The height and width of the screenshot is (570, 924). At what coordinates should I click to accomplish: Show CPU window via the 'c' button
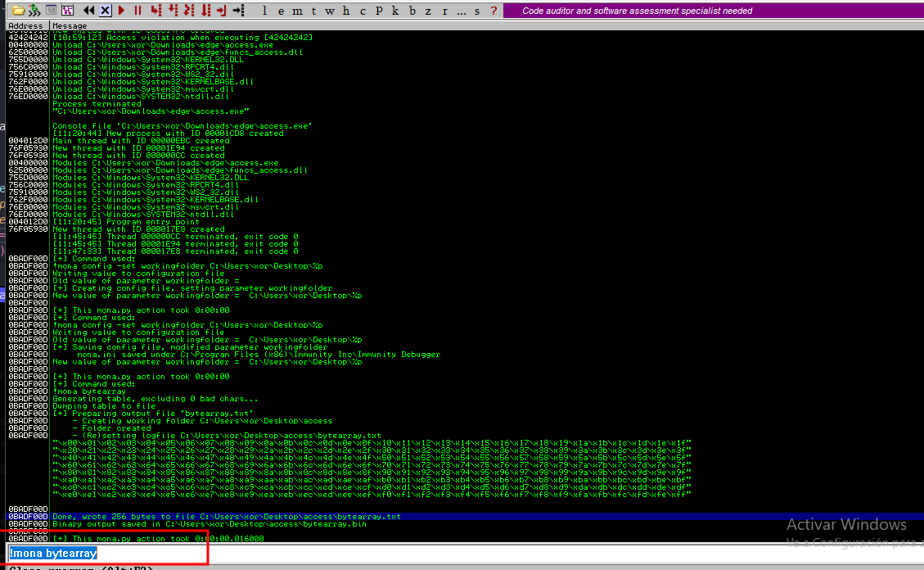[363, 11]
